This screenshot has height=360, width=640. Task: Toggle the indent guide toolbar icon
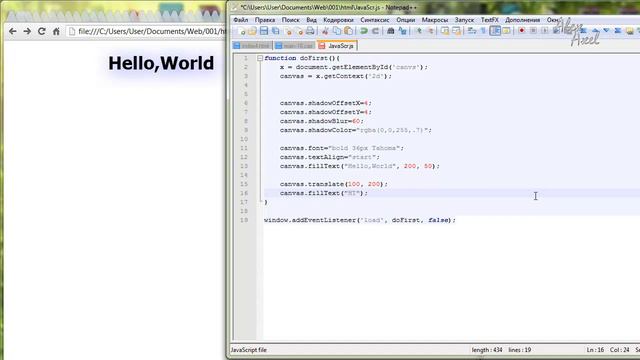click(495, 31)
